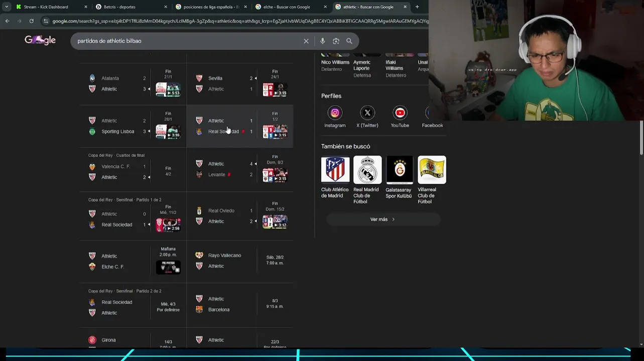Open Real Sociedad vs Athletic semifinal second leg
The width and height of the screenshot is (644, 361).
[133, 305]
